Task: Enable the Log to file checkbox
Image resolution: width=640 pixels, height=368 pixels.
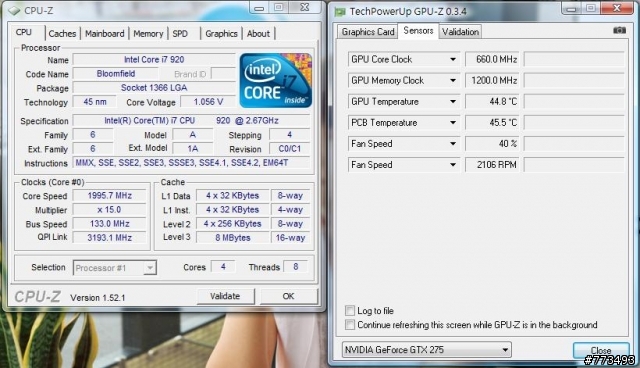Action: (350, 310)
